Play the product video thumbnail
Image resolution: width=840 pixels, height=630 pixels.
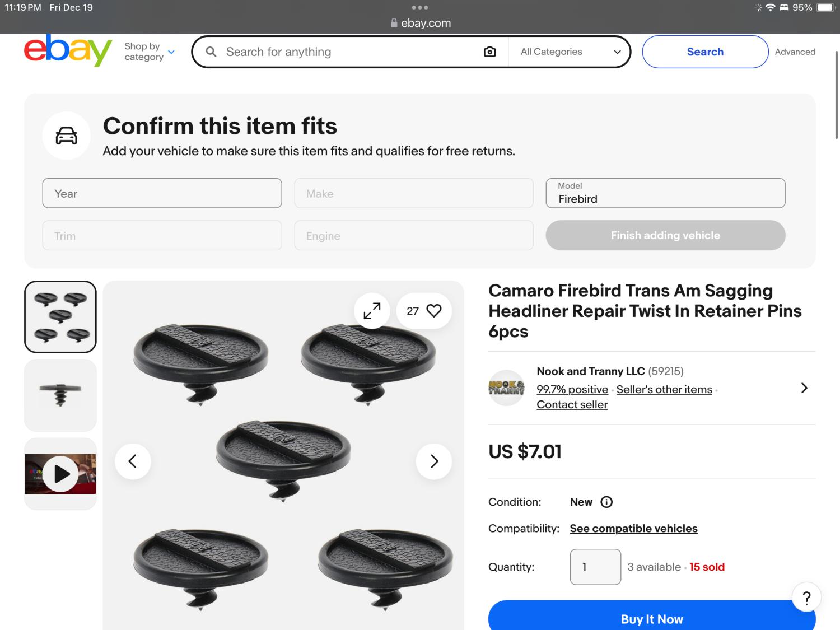tap(60, 474)
